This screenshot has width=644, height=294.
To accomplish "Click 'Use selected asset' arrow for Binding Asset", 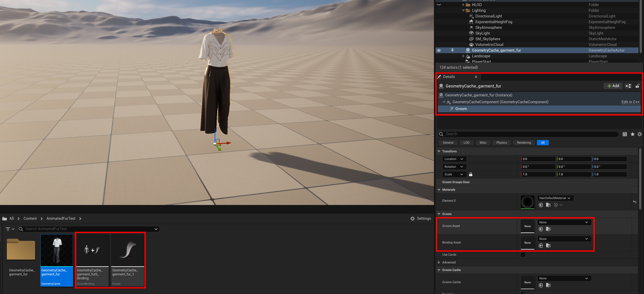I will click(x=541, y=246).
